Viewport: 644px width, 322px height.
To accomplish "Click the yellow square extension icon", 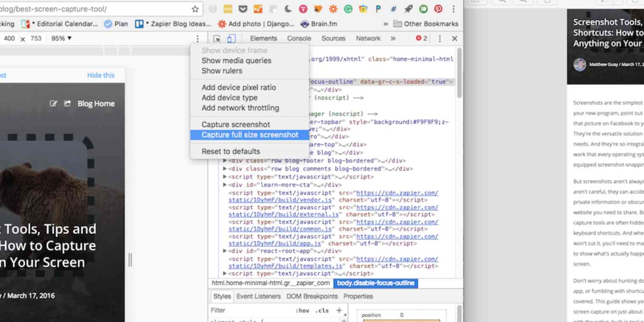I will pyautogui.click(x=228, y=9).
